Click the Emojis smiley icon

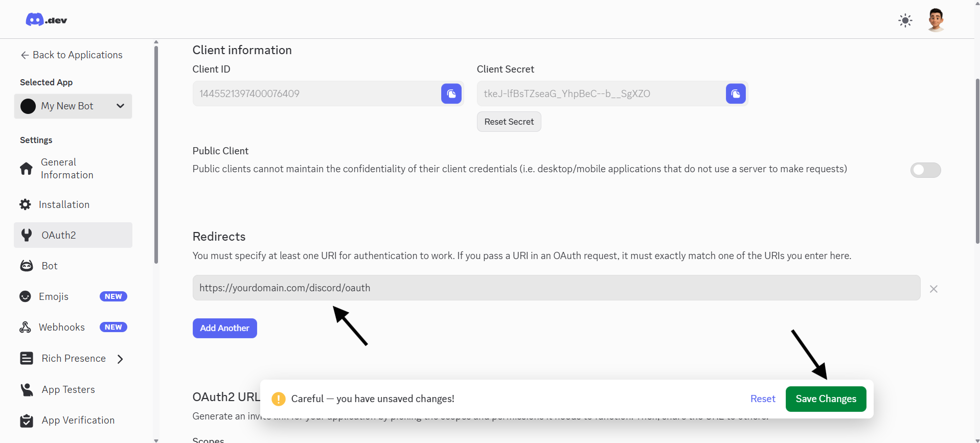(x=25, y=296)
